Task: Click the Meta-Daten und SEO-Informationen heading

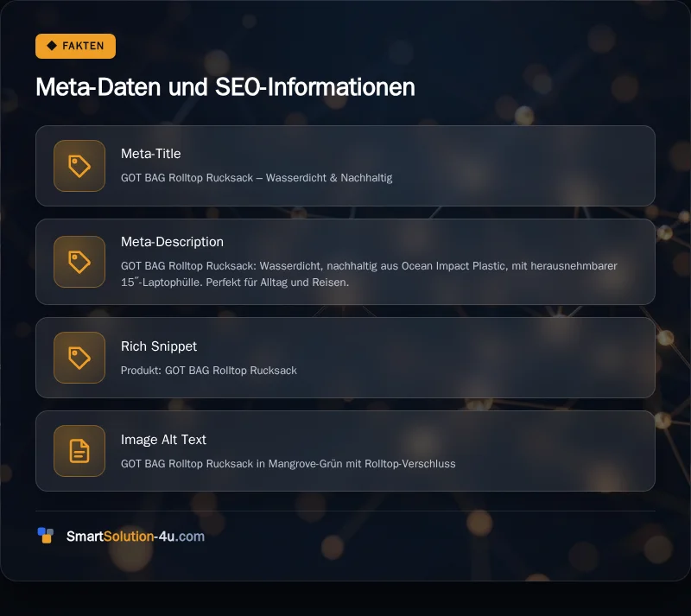Action: pyautogui.click(x=225, y=87)
